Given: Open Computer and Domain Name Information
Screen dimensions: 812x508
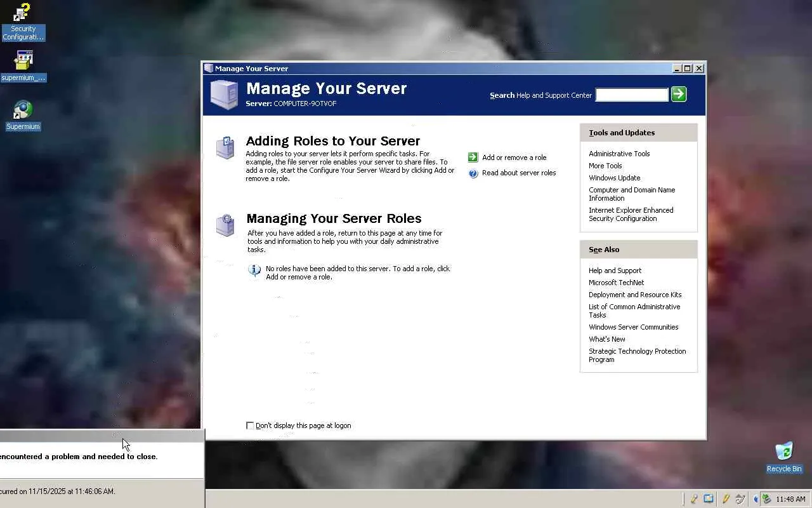Looking at the screenshot, I should 632,194.
